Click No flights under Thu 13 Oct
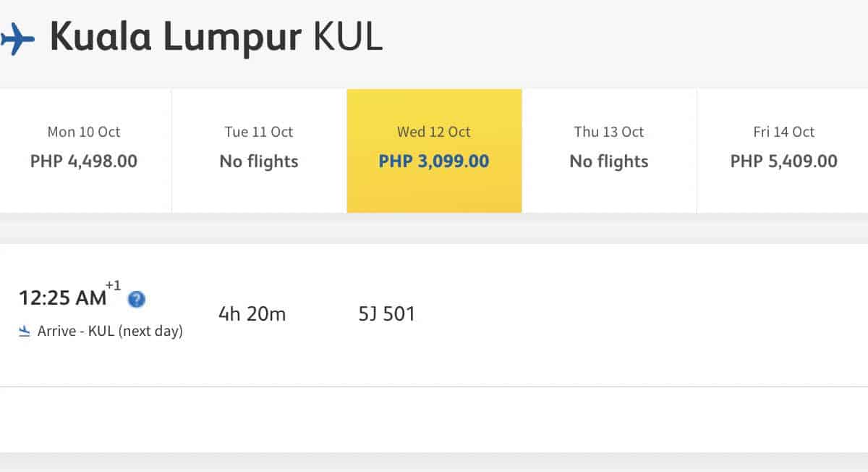Image resolution: width=868 pixels, height=472 pixels. pyautogui.click(x=609, y=161)
